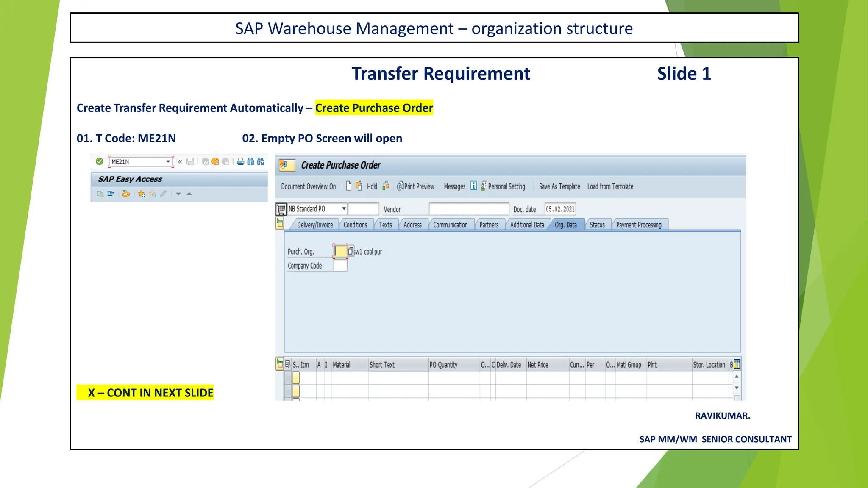Switch to the Texts tab

click(385, 225)
